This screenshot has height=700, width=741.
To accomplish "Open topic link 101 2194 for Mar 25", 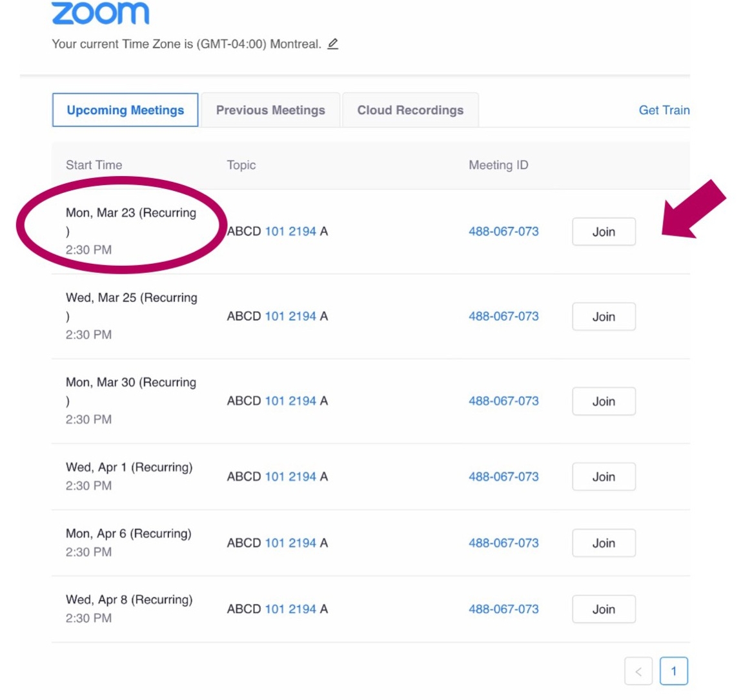I will [290, 316].
